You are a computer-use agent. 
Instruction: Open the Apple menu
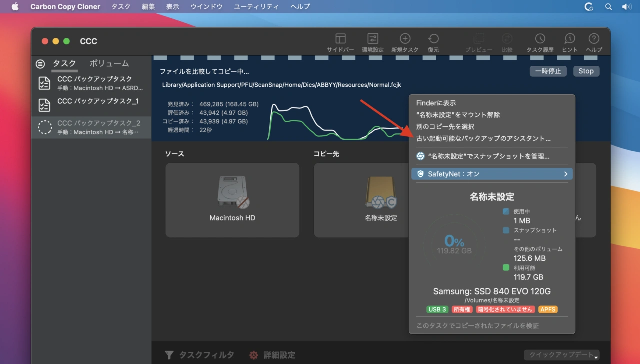15,7
